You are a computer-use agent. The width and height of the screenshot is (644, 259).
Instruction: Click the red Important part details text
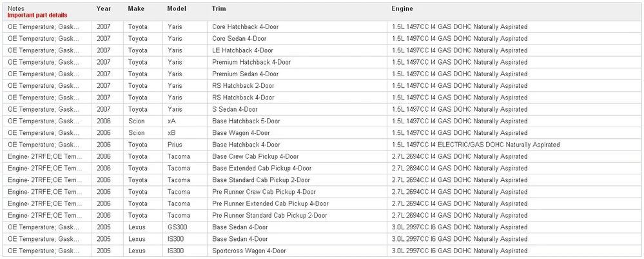pos(37,16)
